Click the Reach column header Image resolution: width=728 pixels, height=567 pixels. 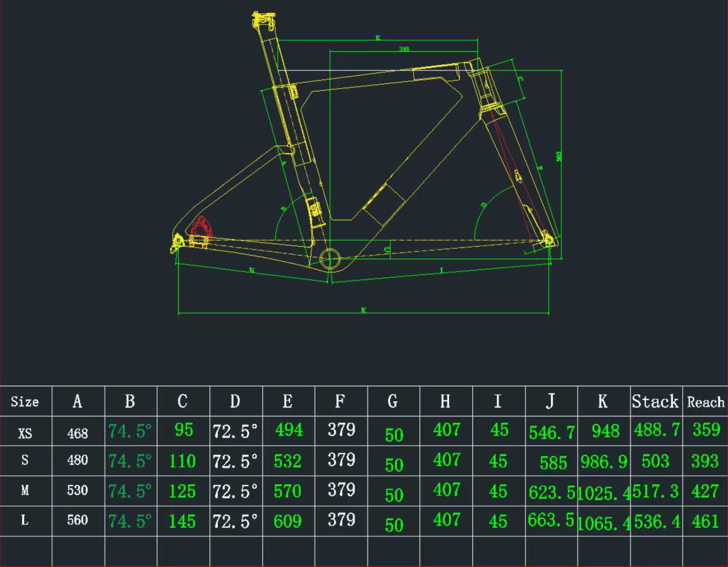[705, 402]
